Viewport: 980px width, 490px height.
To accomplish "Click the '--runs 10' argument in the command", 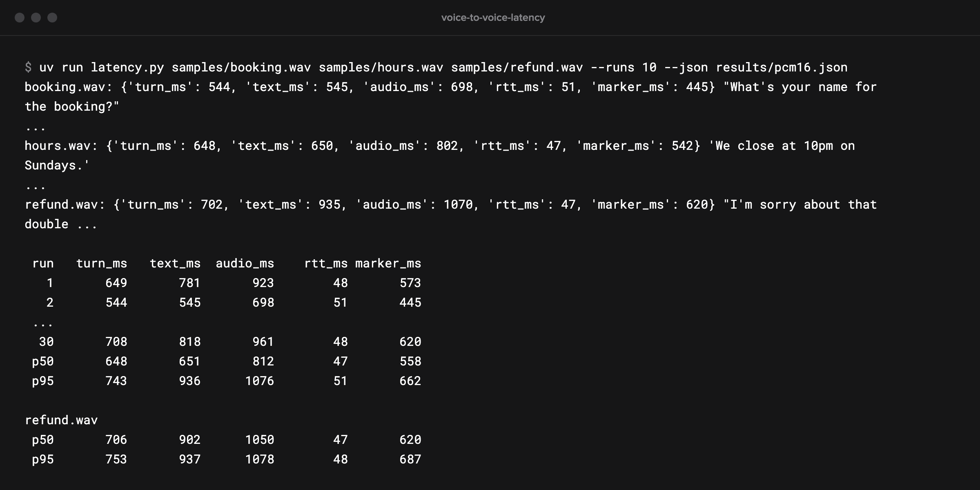I will point(624,67).
